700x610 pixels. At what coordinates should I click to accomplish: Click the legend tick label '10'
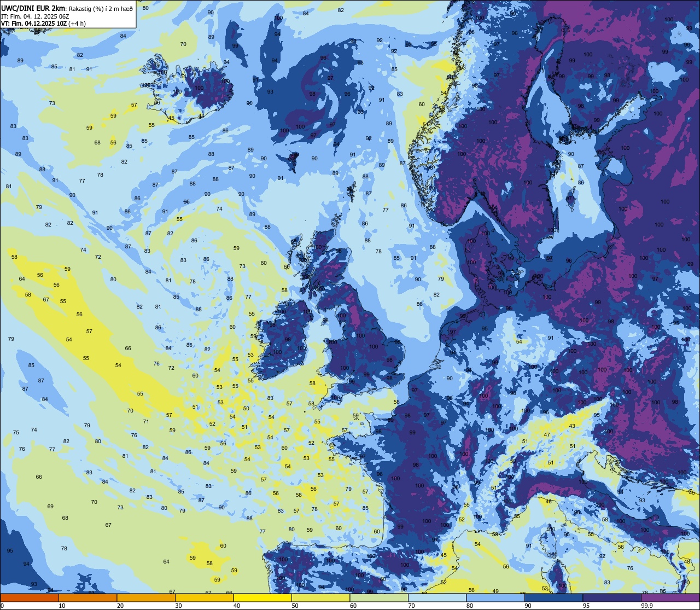[62, 605]
